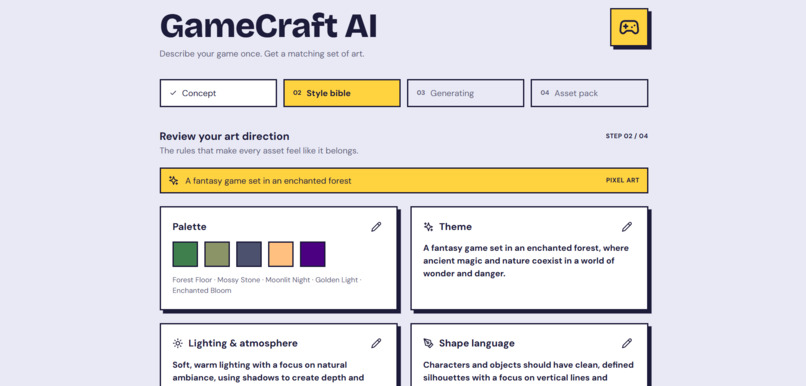Click the 'STEP 02 / 04' indicator
806x386 pixels.
tap(627, 136)
